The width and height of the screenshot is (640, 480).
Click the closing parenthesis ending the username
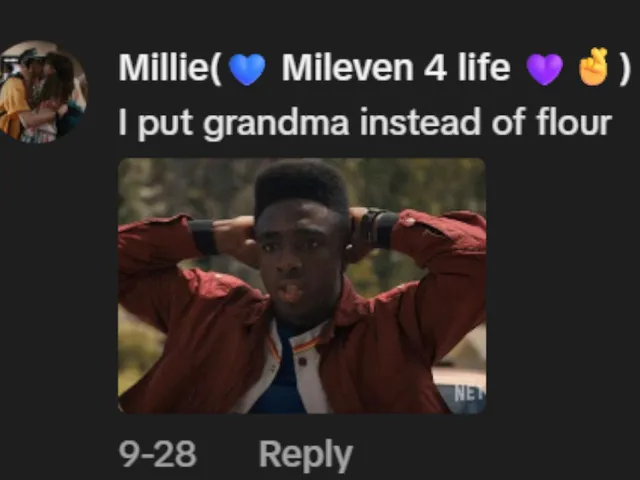[625, 69]
